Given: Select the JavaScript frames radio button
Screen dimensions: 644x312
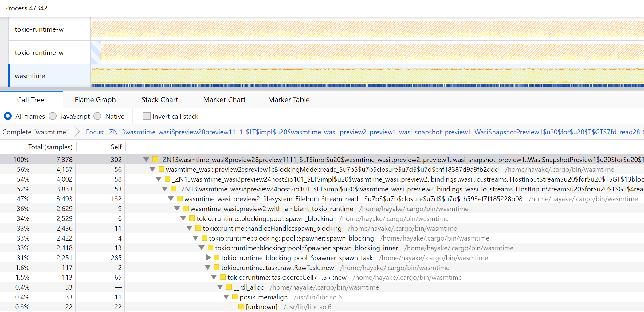Looking at the screenshot, I should (x=53, y=116).
